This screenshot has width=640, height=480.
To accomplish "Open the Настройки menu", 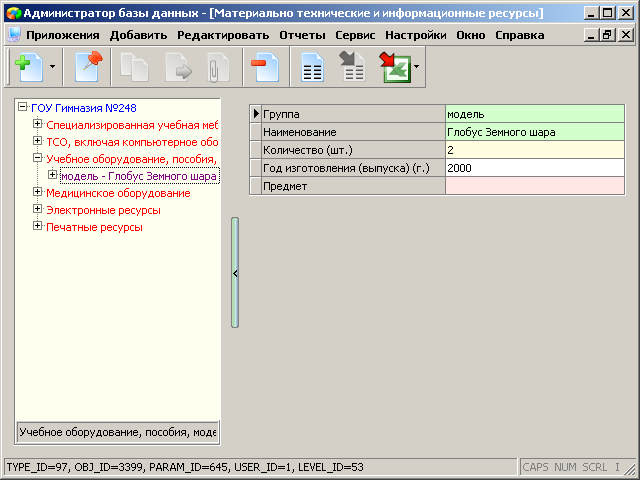I will click(x=415, y=34).
